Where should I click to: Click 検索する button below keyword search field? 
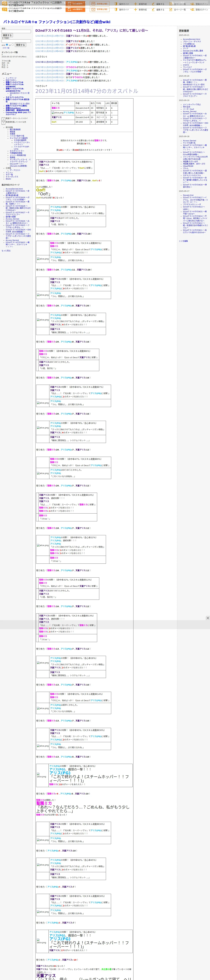7,35
